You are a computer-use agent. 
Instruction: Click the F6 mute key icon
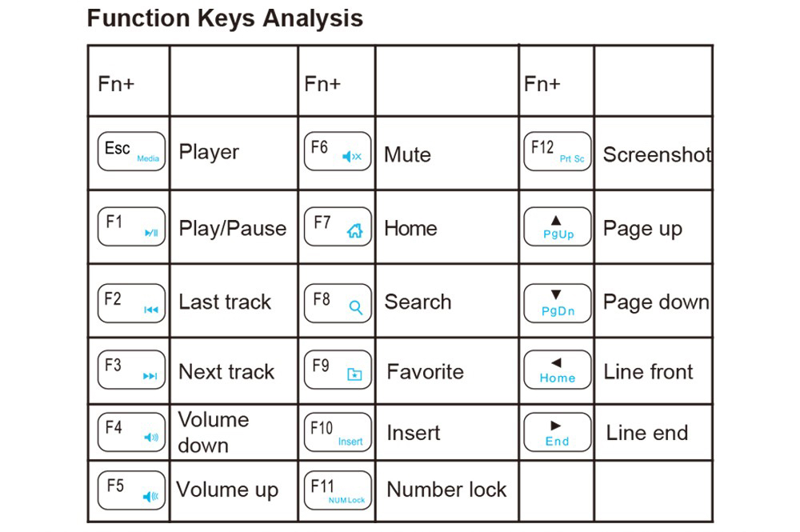click(x=338, y=151)
